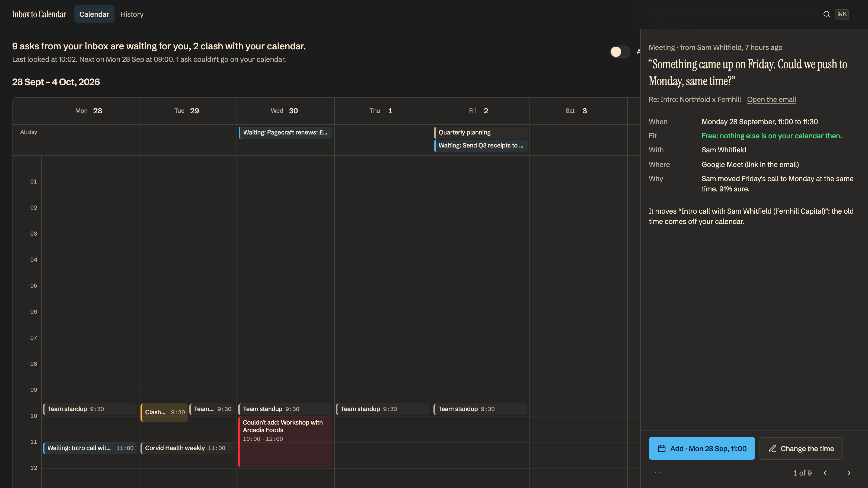Viewport: 868px width, 488px height.
Task: Select Thursday's Team standup event
Action: (383, 409)
